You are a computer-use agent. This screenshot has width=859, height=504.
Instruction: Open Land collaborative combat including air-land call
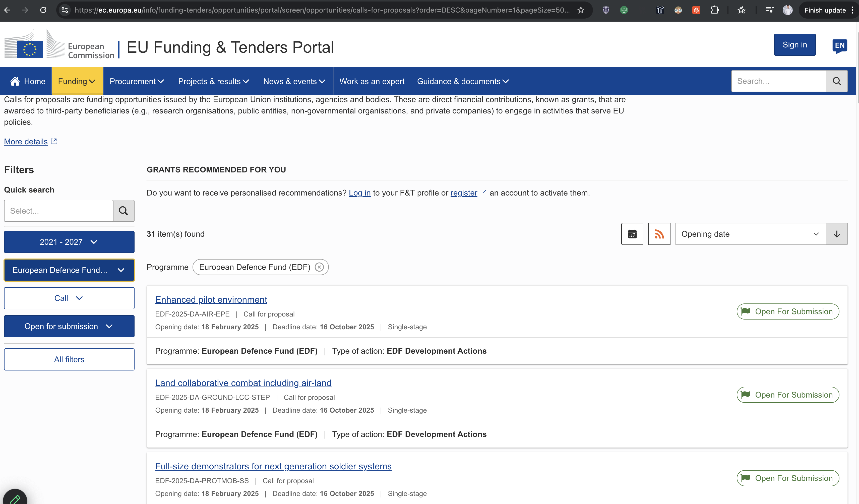tap(243, 383)
